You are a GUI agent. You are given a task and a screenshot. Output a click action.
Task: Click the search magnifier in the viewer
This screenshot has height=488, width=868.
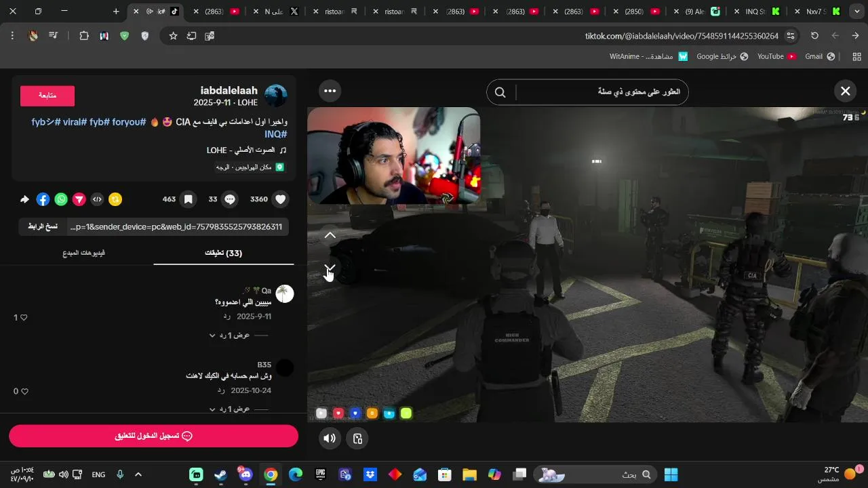click(500, 92)
